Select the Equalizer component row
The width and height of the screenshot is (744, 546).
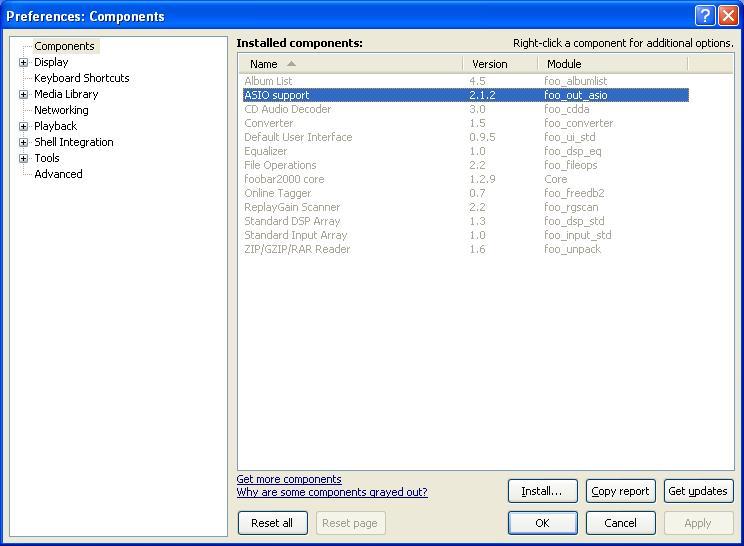[465, 151]
